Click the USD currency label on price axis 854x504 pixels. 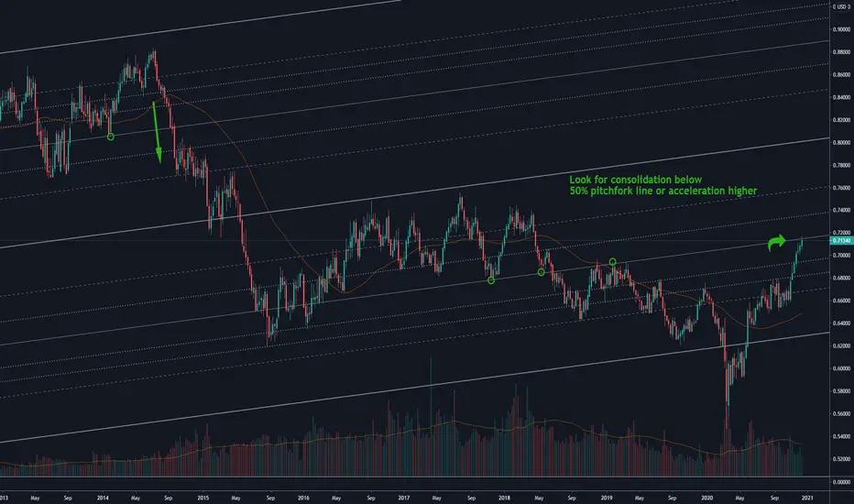tap(841, 6)
